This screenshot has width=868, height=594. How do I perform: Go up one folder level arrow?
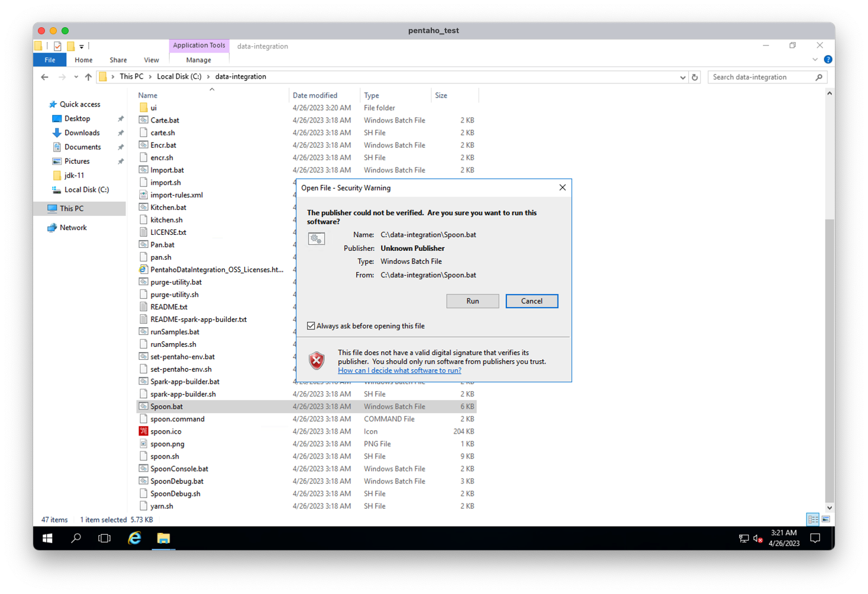tap(88, 77)
